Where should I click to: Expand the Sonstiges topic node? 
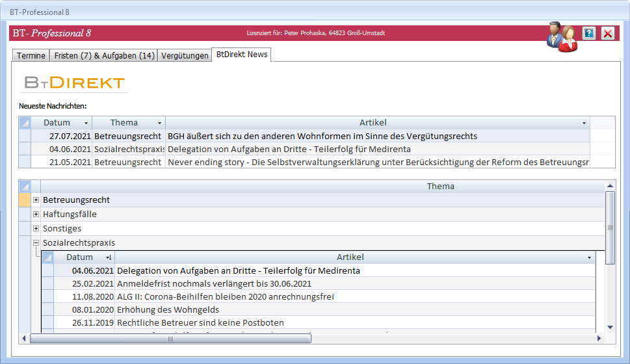point(36,228)
